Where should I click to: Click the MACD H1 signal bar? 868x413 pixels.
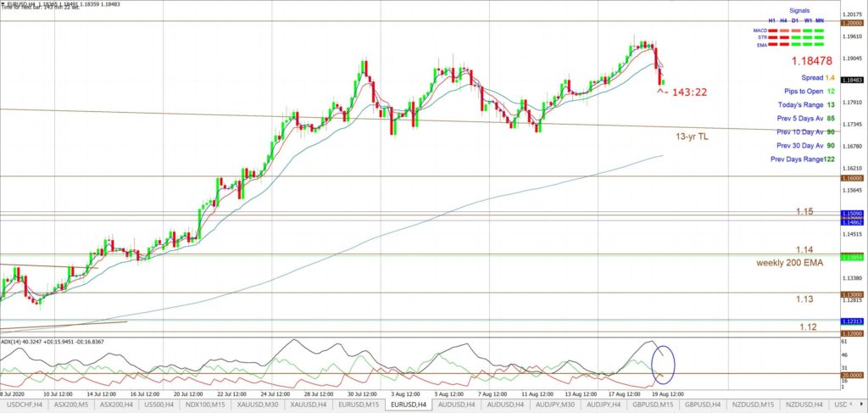click(x=771, y=31)
